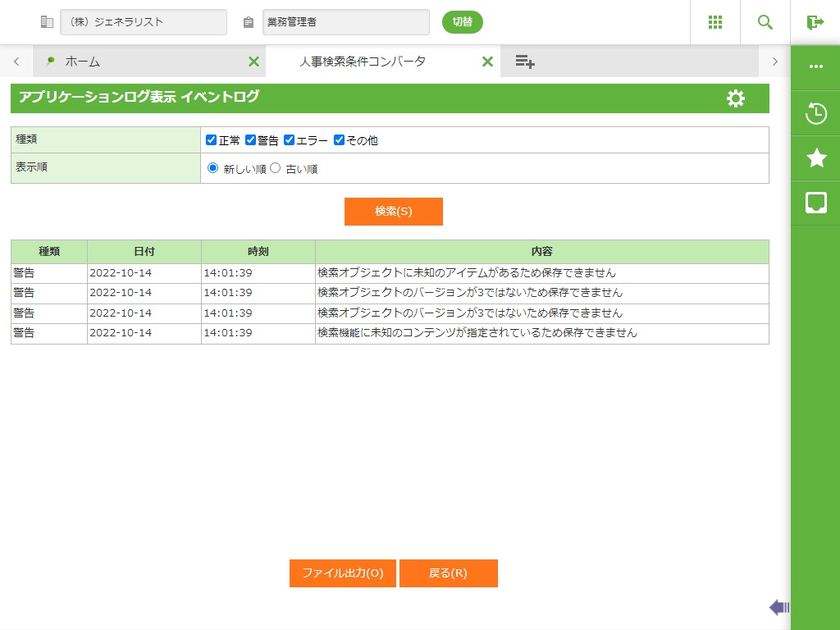Uncheck the 正常 checkbox
The width and height of the screenshot is (840, 630).
click(x=212, y=140)
